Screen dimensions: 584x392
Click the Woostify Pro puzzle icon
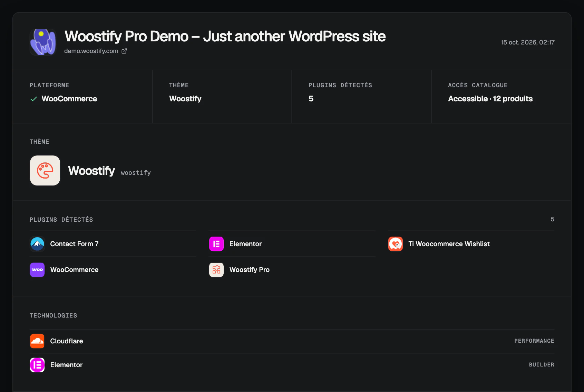(216, 270)
